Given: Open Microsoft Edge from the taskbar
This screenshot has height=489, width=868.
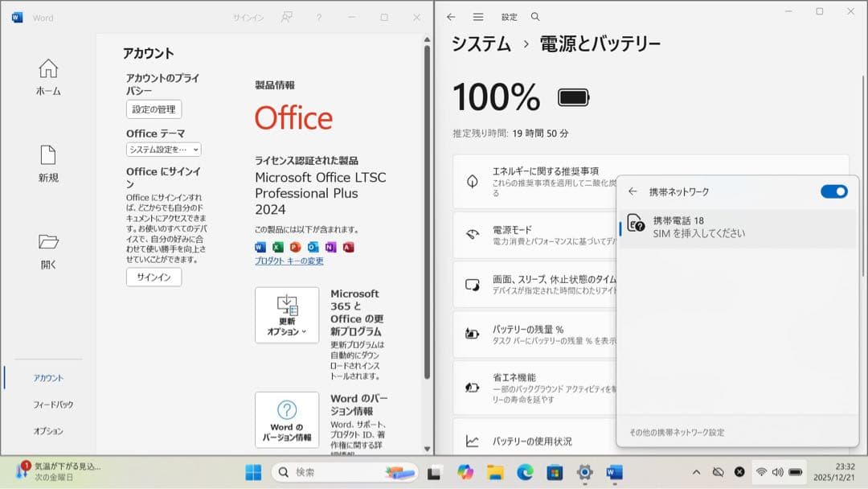Looking at the screenshot, I should click(524, 471).
